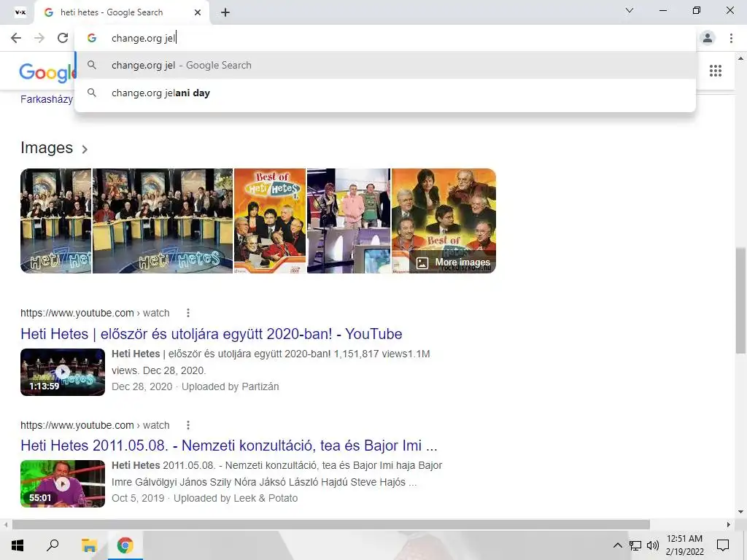Open the volume tray icon
This screenshot has width=747, height=560.
(x=653, y=545)
